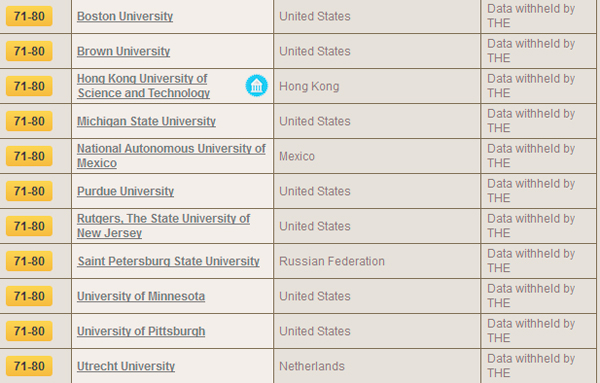600x383 pixels.
Task: Open Hong Kong University of Science and Technology
Action: (143, 86)
